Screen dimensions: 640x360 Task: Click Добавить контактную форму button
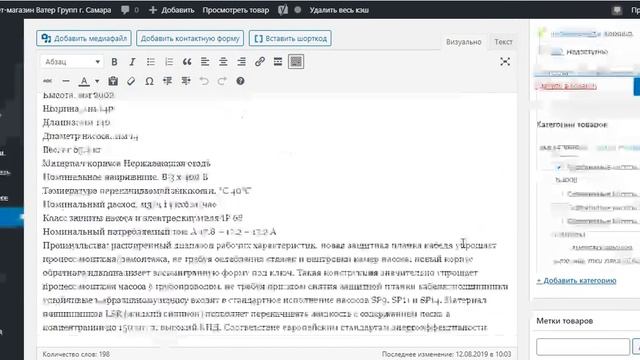190,38
